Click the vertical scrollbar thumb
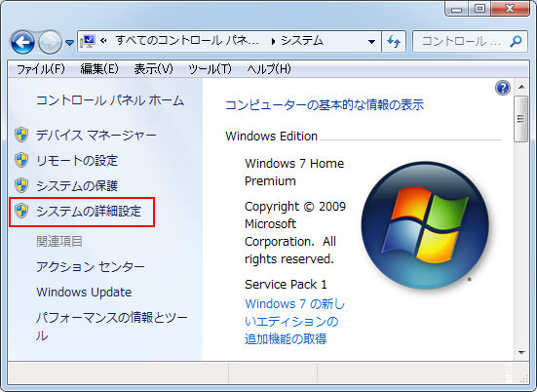537x392 pixels. [520, 119]
